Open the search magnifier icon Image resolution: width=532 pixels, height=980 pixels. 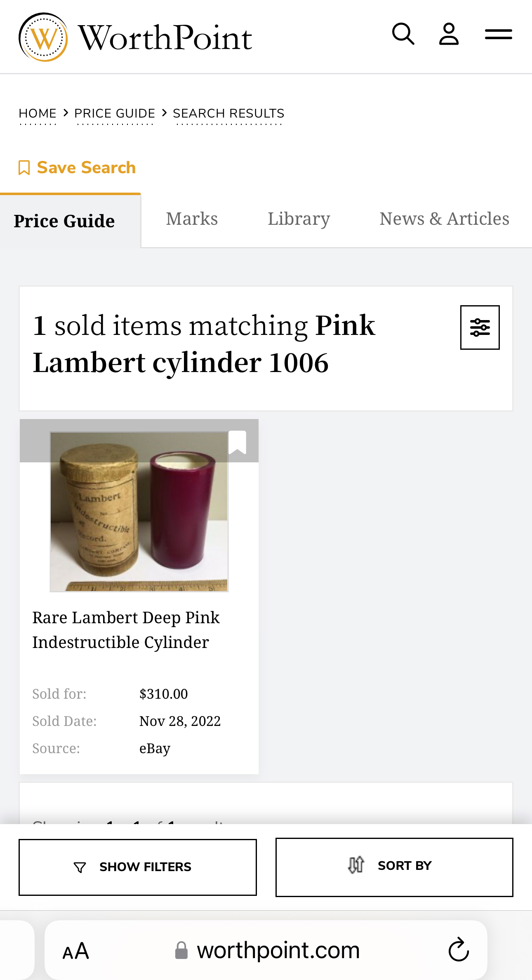pyautogui.click(x=403, y=34)
